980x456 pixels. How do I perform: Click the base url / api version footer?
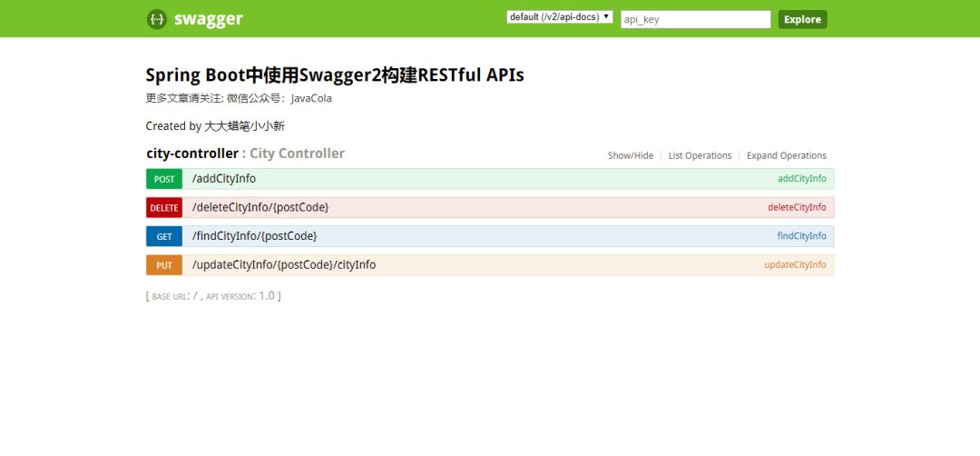point(213,296)
